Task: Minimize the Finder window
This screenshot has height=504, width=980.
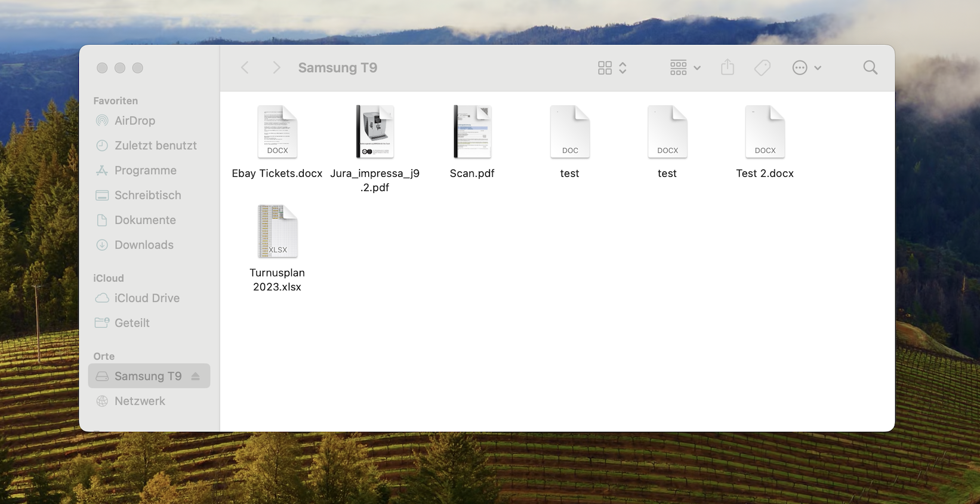Action: point(120,68)
